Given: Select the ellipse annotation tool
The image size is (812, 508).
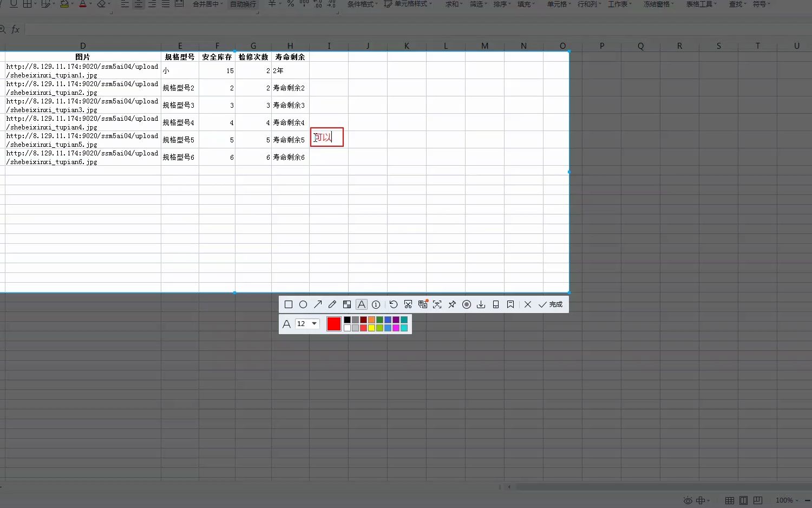Looking at the screenshot, I should (303, 304).
